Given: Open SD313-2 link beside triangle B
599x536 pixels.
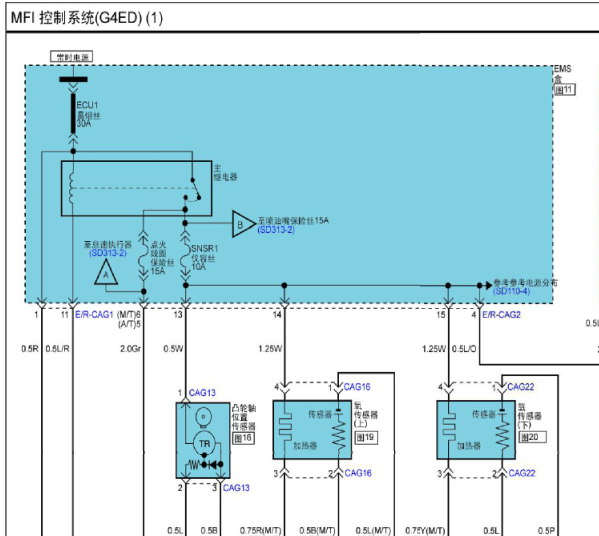Looking at the screenshot, I should click(x=276, y=230).
